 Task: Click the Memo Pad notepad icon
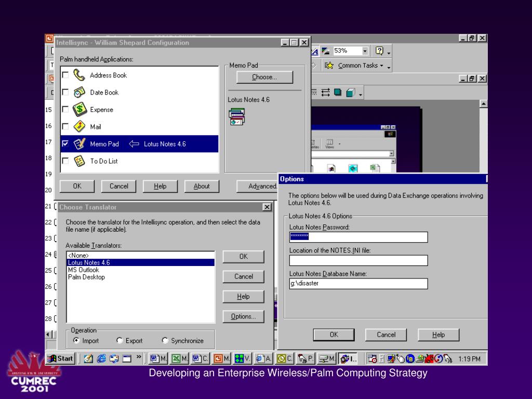click(x=79, y=144)
